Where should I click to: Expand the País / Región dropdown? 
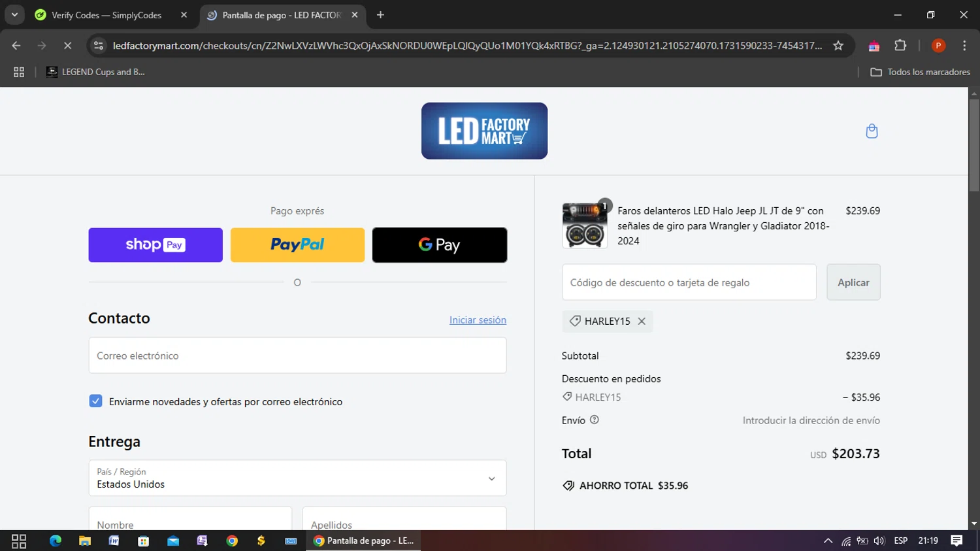(297, 478)
